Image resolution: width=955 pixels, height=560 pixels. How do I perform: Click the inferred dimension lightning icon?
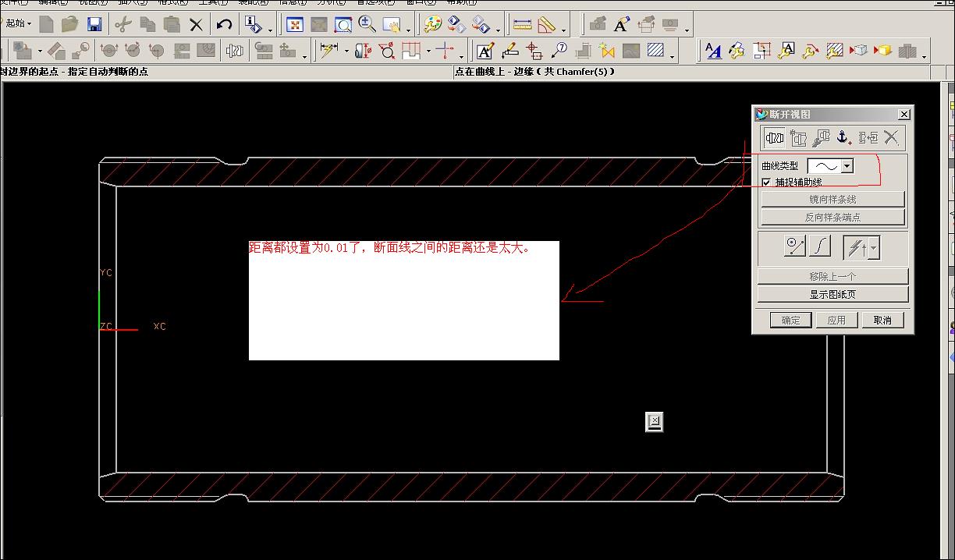pos(328,51)
